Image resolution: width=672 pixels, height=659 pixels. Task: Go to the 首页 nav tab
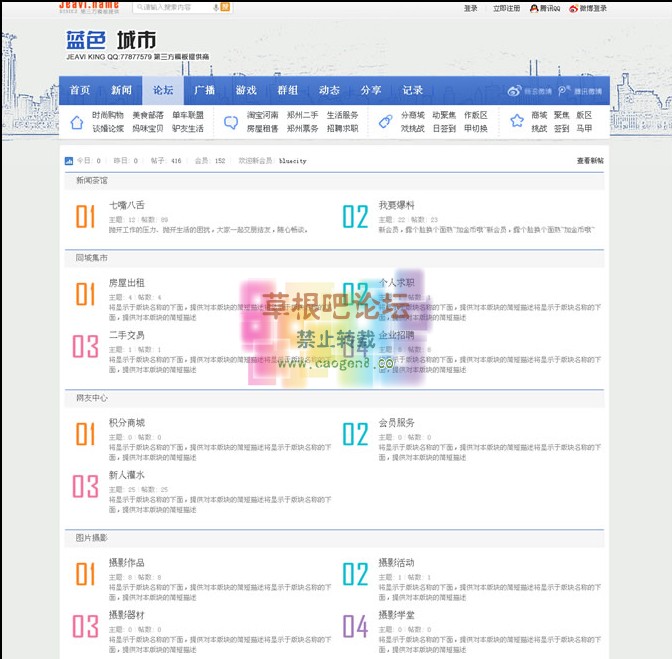click(x=80, y=90)
